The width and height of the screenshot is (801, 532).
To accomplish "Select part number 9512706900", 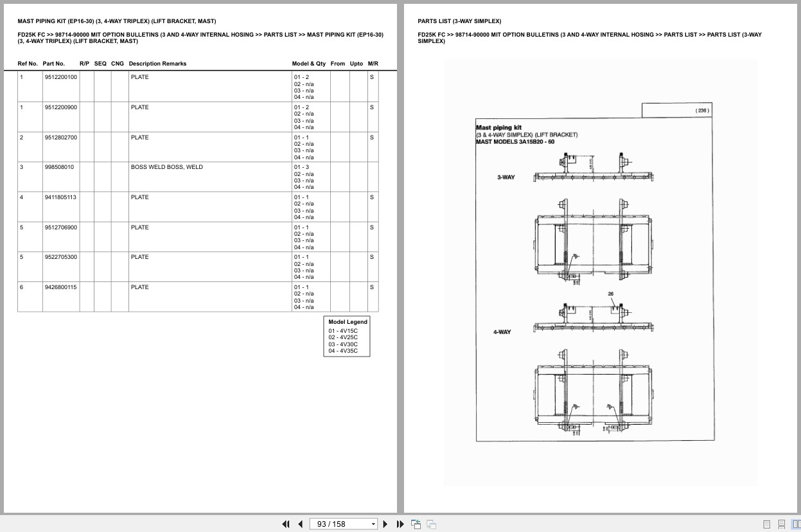I will point(61,227).
